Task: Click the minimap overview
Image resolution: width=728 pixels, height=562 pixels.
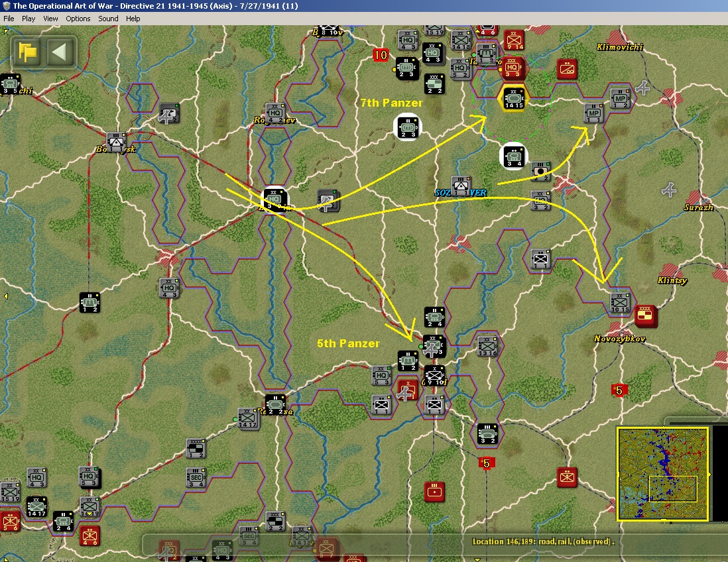Action: [662, 473]
